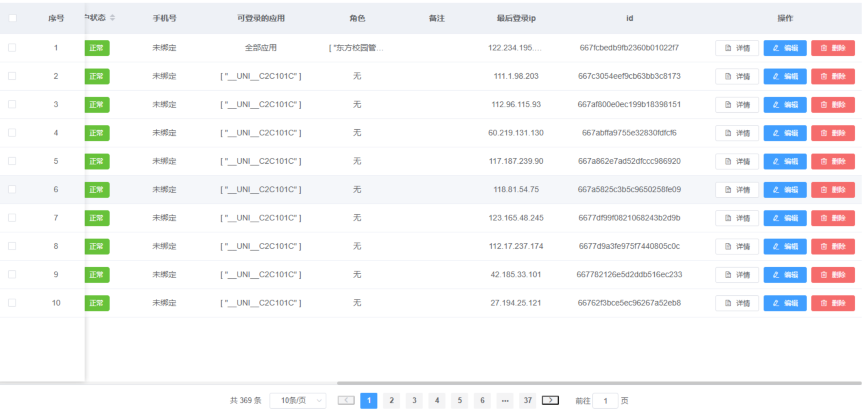
Task: Click 删除 for row with ip 112.96.115.93
Action: point(833,105)
